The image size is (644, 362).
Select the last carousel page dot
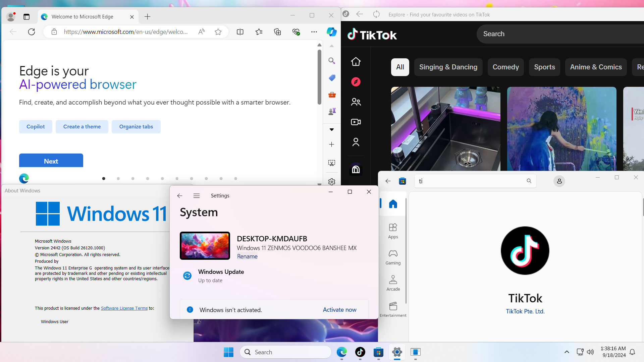(x=235, y=179)
